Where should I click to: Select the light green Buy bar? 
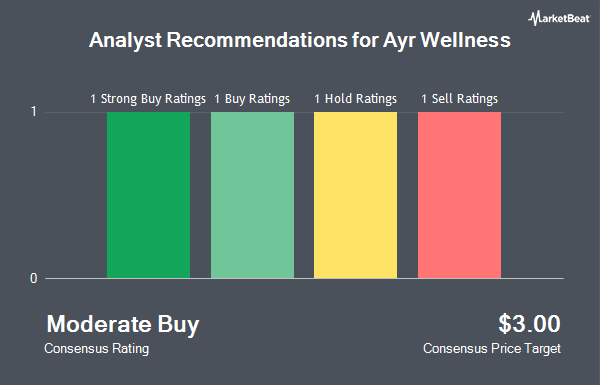point(253,195)
